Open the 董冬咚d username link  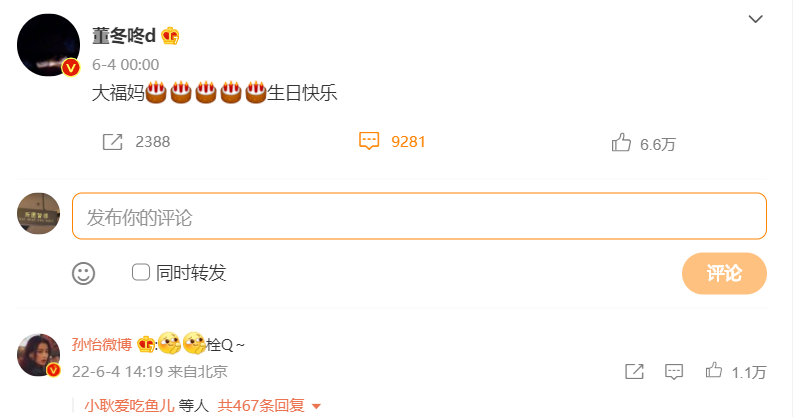pyautogui.click(x=124, y=36)
